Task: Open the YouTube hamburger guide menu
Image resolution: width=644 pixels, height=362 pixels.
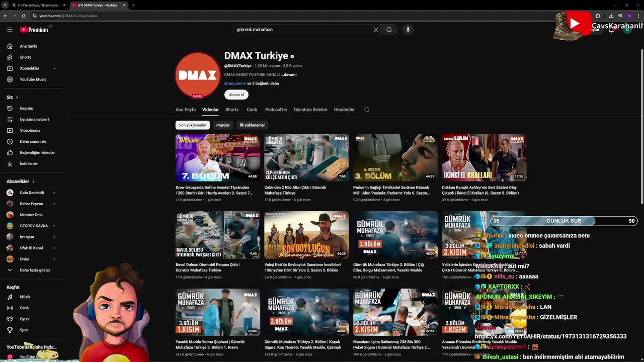Action: tap(10, 30)
